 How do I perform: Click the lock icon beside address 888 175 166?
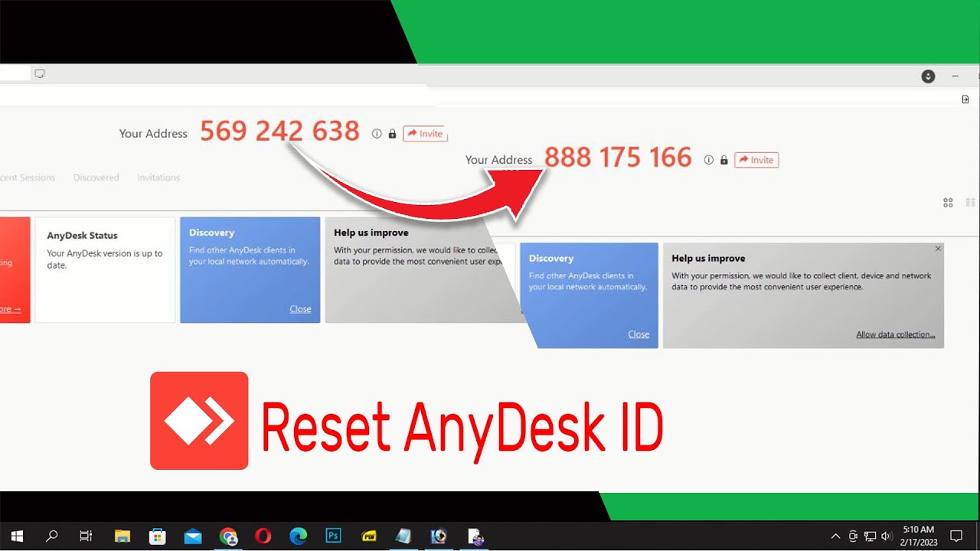coord(724,160)
